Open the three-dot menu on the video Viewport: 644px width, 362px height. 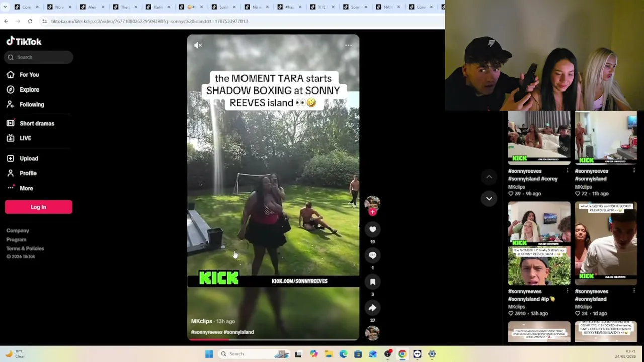pos(348,45)
